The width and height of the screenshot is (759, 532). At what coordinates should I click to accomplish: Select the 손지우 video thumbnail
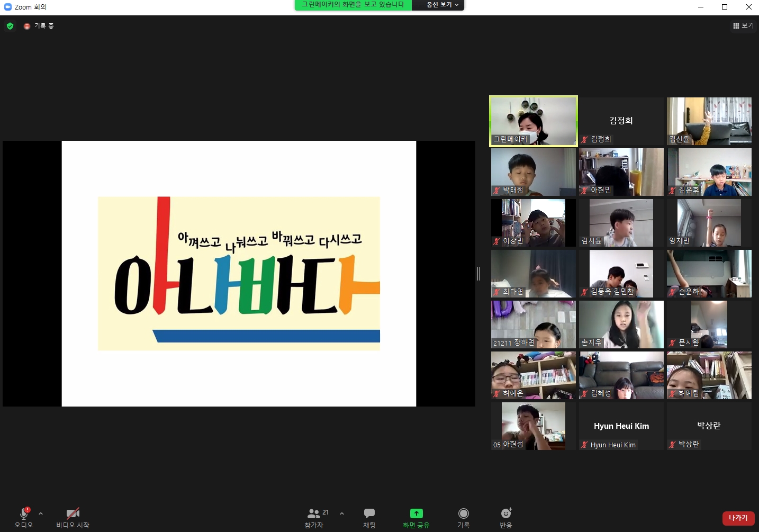coord(621,324)
